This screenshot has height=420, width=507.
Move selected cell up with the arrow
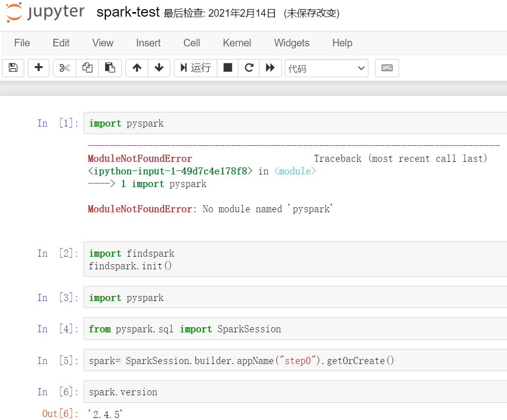click(137, 68)
